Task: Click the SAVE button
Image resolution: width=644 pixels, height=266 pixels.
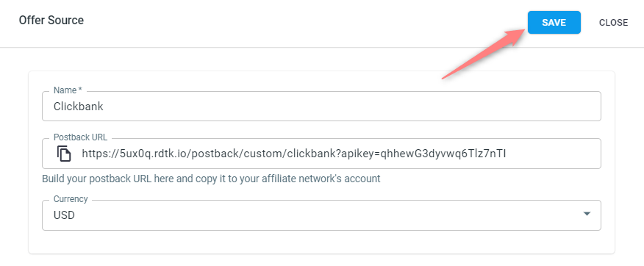Action: tap(554, 23)
